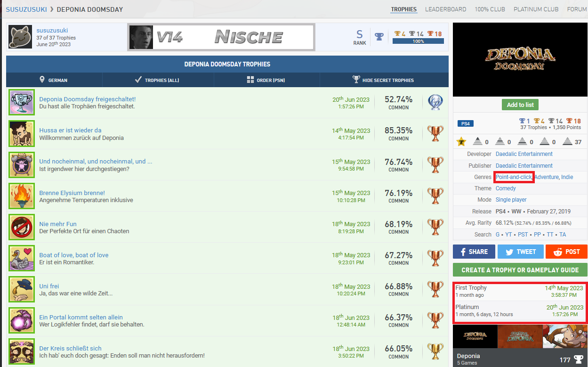Viewport: 588px width, 367px height.
Task: Open the susuzusuki profile avatar
Action: coord(20,37)
